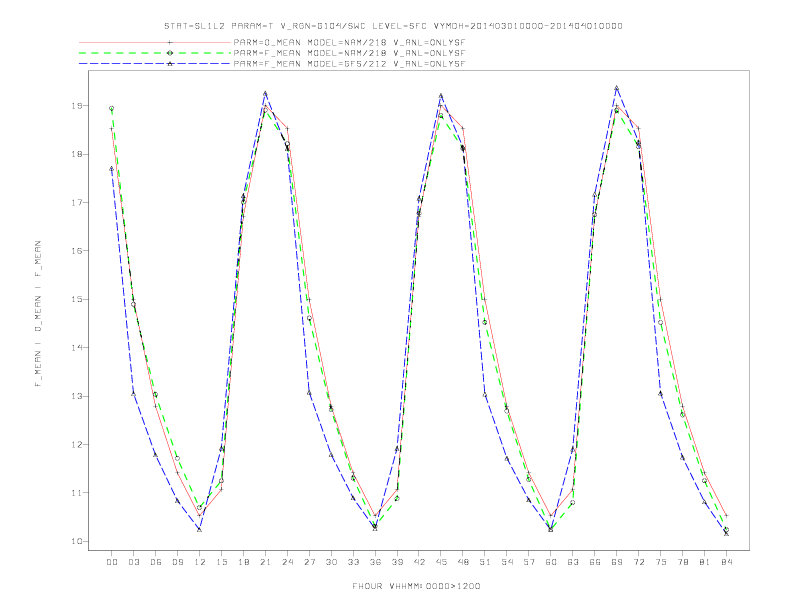Click the x-axis tick label 03
Viewport: 792px width, 612px height.
(x=133, y=562)
